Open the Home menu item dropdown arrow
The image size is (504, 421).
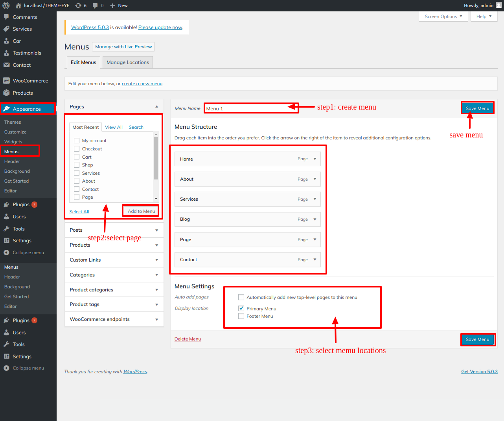pyautogui.click(x=314, y=159)
